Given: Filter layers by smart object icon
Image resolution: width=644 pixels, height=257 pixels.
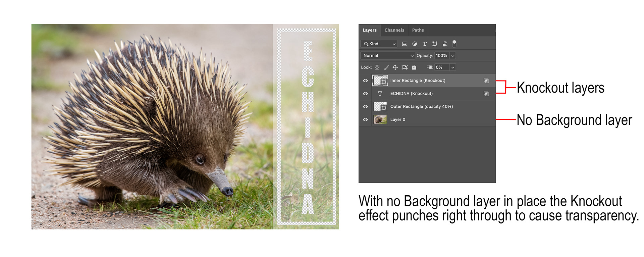Looking at the screenshot, I should point(445,44).
